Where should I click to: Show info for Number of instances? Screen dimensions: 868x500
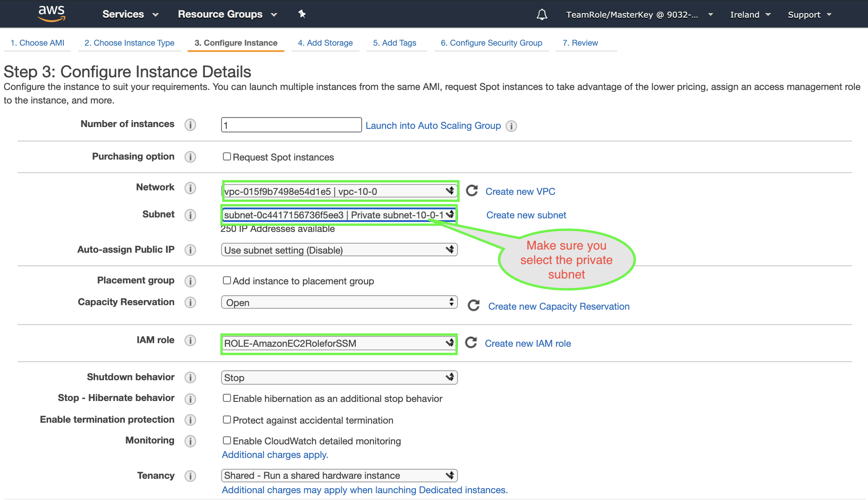point(190,125)
